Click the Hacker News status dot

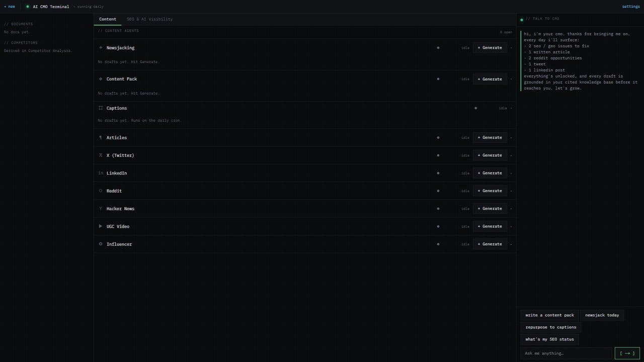click(x=438, y=209)
